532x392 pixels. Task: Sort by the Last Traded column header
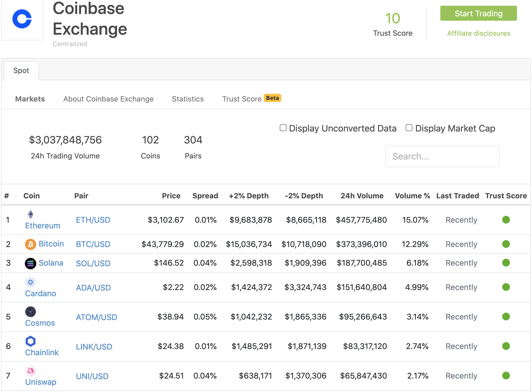click(x=458, y=196)
